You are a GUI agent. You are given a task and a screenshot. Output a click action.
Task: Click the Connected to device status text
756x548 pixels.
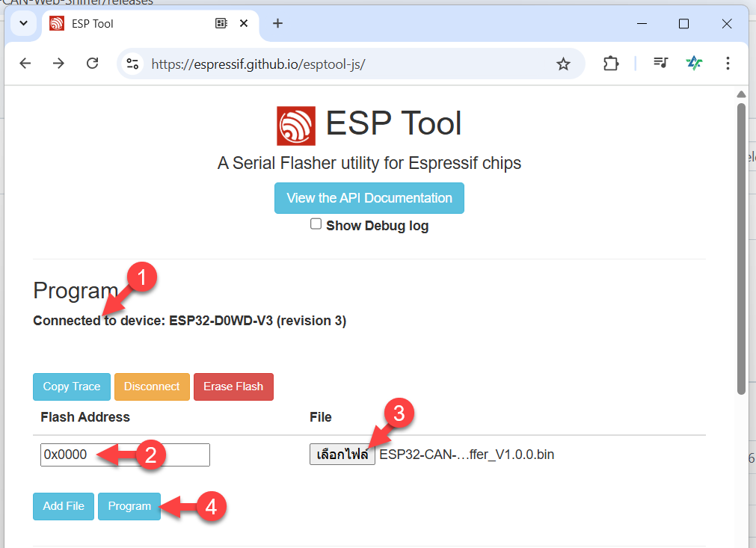click(x=189, y=321)
